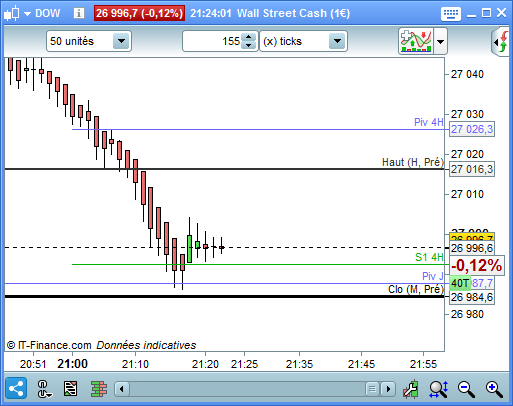Screen dimensions: 513x406
Task: Open the instrument info icon
Action: coord(79,13)
